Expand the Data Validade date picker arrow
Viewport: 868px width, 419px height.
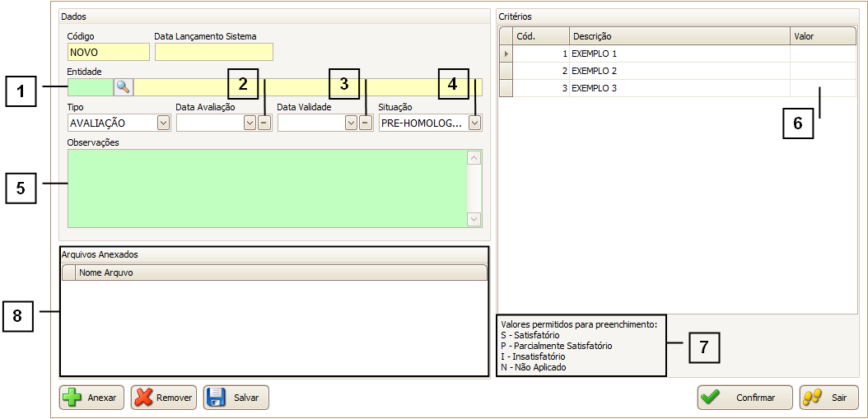(x=351, y=123)
